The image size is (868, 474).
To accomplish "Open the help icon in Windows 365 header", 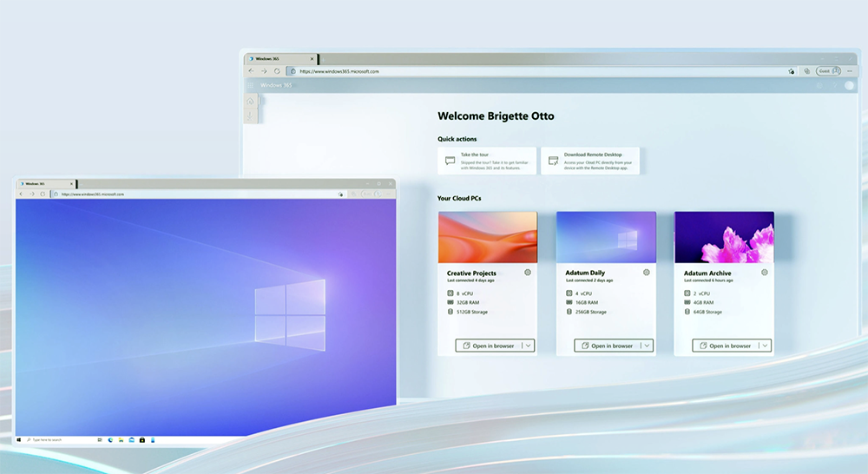I will pos(835,85).
